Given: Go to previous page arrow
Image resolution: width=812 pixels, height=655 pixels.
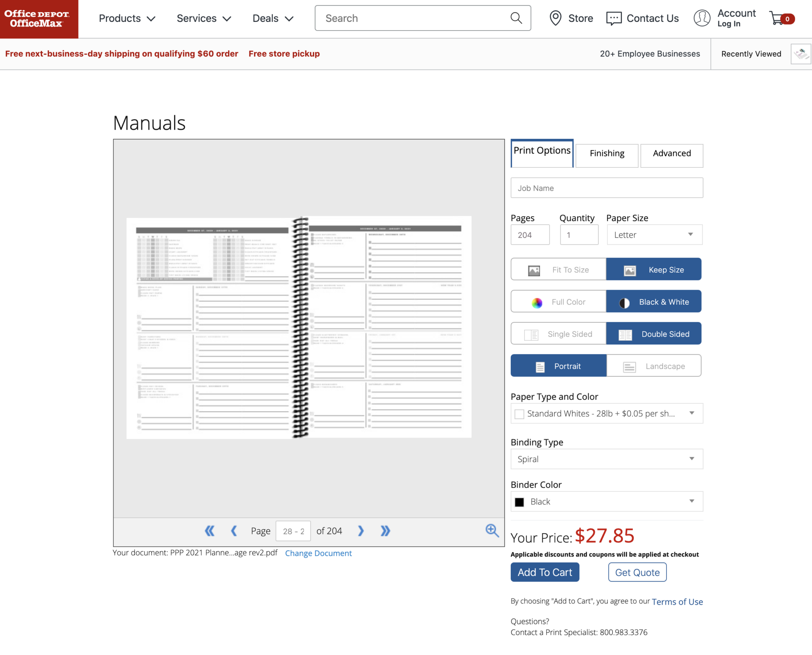Looking at the screenshot, I should coord(234,531).
